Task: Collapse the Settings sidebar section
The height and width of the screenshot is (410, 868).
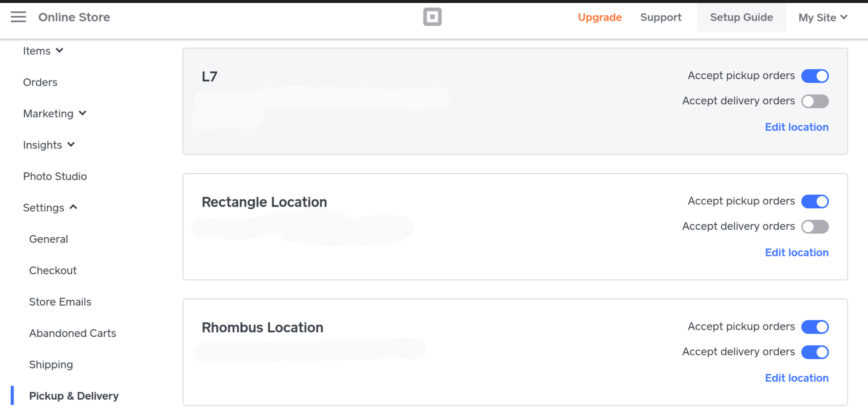Action: click(x=50, y=208)
